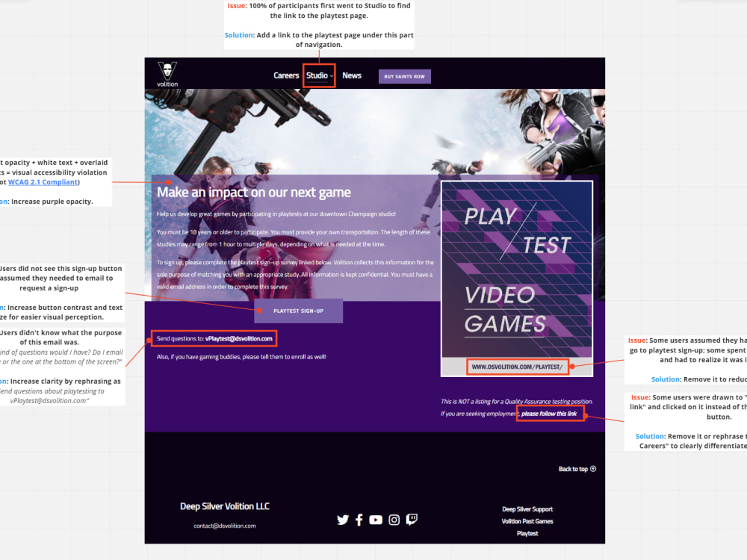Click the Back to top link
747x560 pixels.
tap(577, 469)
